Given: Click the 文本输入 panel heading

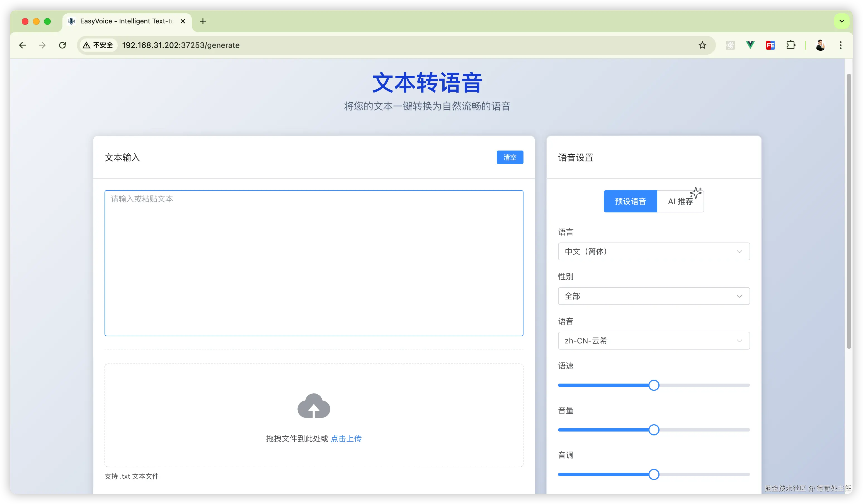Looking at the screenshot, I should pyautogui.click(x=122, y=157).
